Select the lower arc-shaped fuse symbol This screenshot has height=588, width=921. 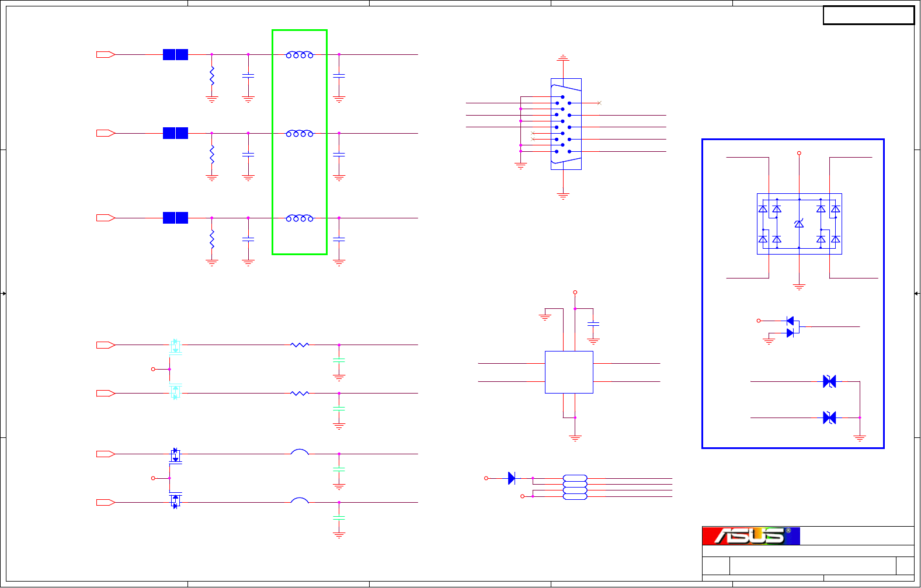pos(300,500)
